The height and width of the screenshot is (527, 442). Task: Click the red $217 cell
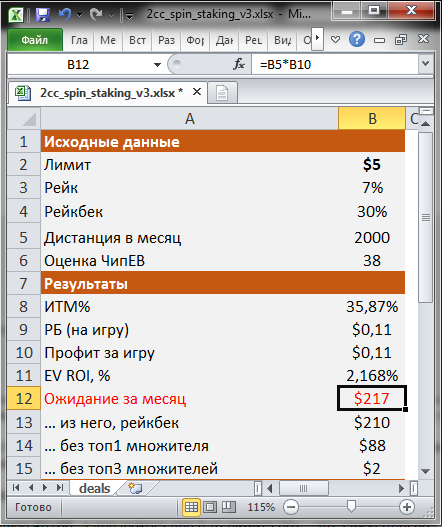372,398
